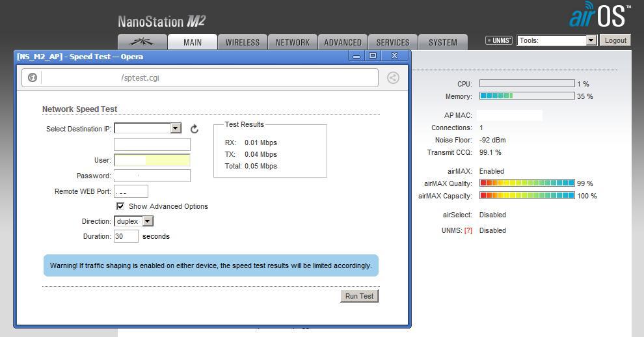Minimize the Speed Test popup window
644x337 pixels.
(x=356, y=56)
